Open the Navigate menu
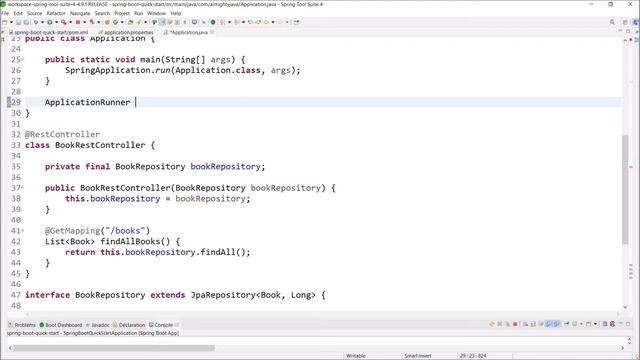640x360 pixels. point(80,13)
